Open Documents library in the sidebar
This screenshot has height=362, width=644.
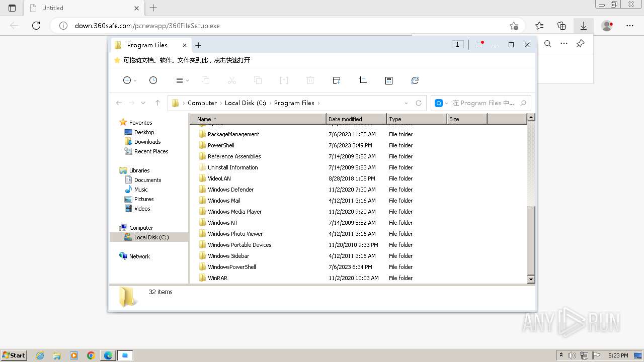(147, 180)
